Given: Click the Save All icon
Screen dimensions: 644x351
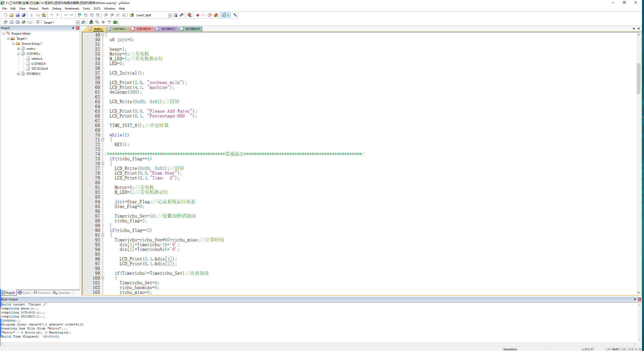Looking at the screenshot, I should pos(24,15).
